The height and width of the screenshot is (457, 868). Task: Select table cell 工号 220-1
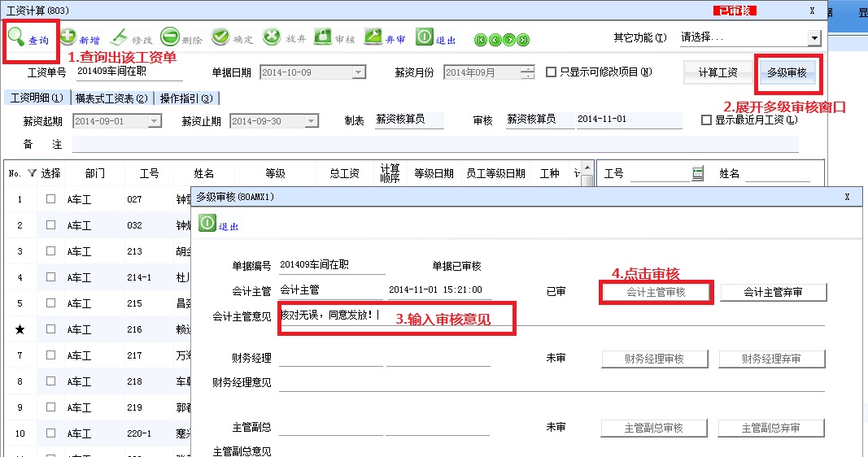pyautogui.click(x=148, y=433)
